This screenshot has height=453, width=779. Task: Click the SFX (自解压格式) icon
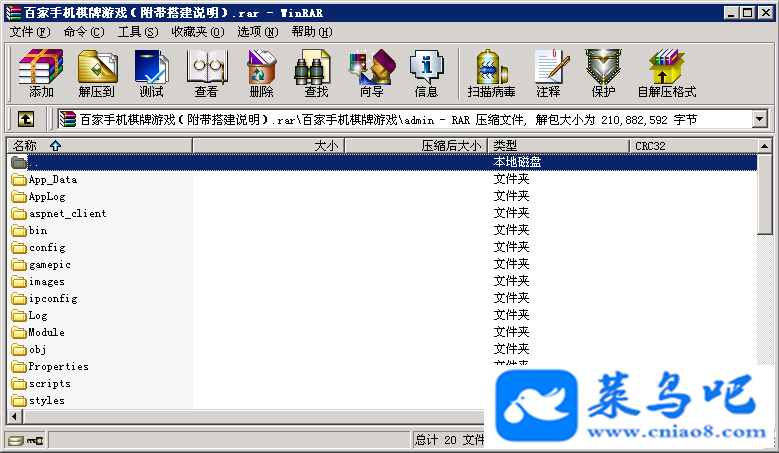click(667, 73)
